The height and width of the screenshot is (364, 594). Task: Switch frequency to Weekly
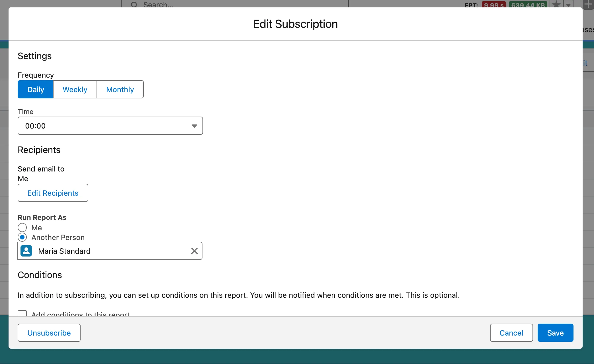(75, 89)
